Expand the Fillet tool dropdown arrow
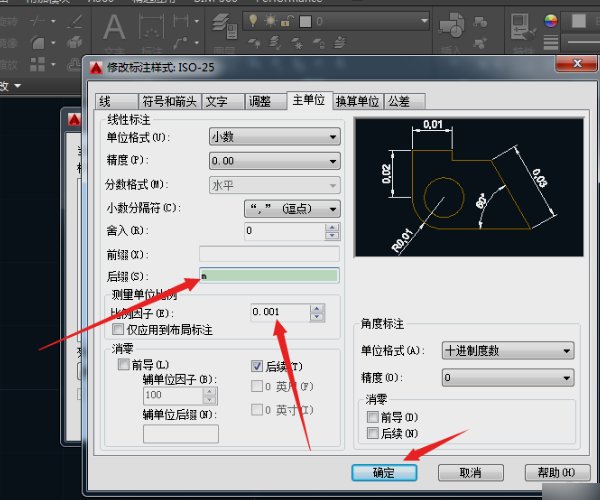Viewport: 600px width, 500px height. (53, 42)
